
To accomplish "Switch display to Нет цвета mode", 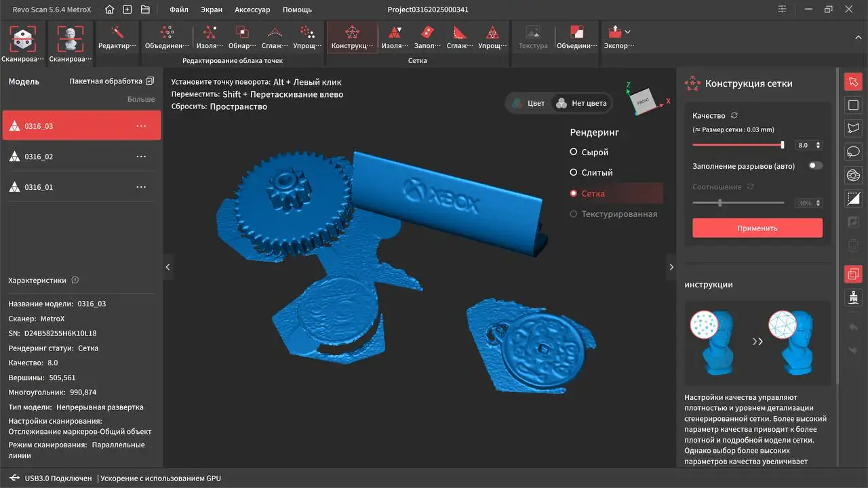I will (581, 103).
